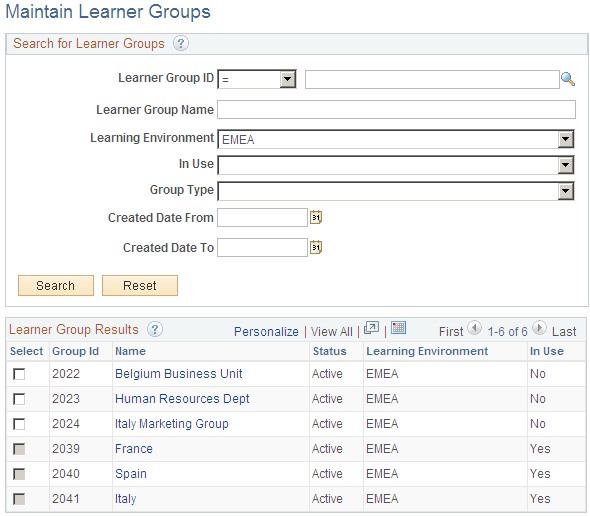590x516 pixels.
Task: Open Learning Environment dropdown
Action: point(396,139)
